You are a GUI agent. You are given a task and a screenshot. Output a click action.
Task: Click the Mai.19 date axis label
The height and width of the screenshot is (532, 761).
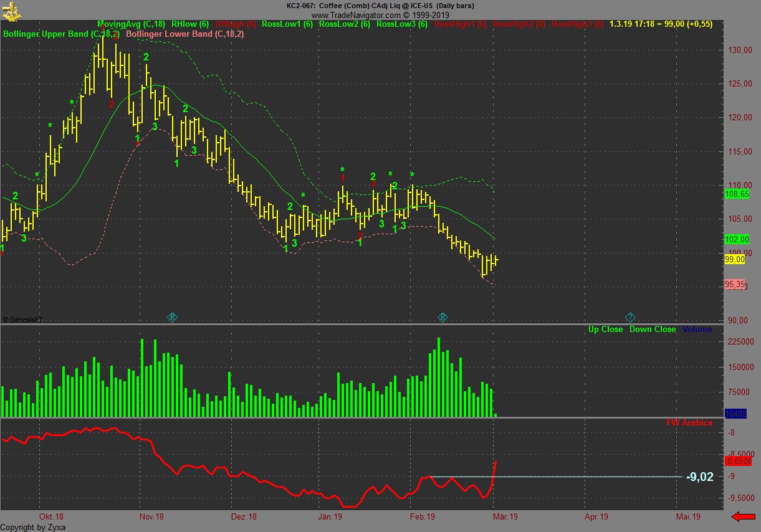point(689,516)
